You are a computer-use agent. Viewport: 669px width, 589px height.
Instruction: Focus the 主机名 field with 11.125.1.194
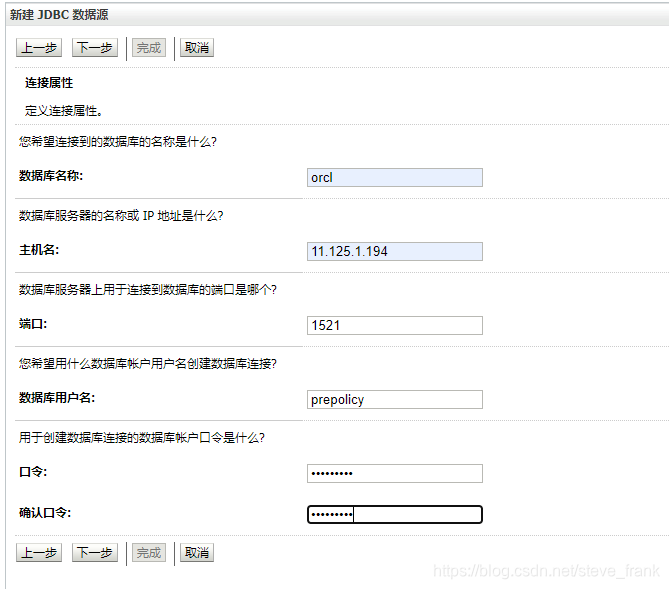395,251
